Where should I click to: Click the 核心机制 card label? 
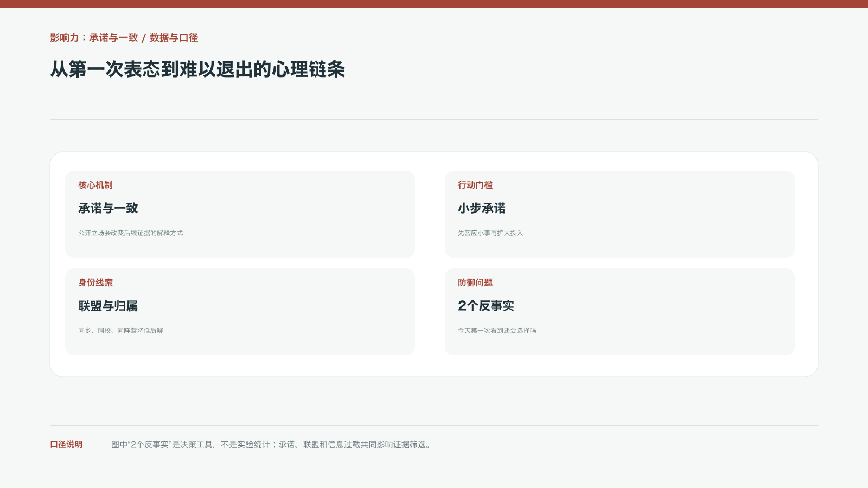coord(95,185)
